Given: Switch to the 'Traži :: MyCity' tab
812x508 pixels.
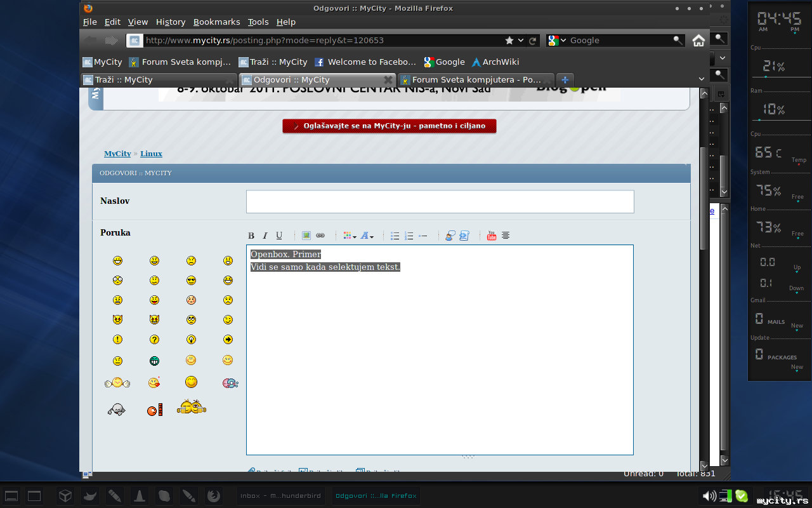Looking at the screenshot, I should pyautogui.click(x=159, y=80).
